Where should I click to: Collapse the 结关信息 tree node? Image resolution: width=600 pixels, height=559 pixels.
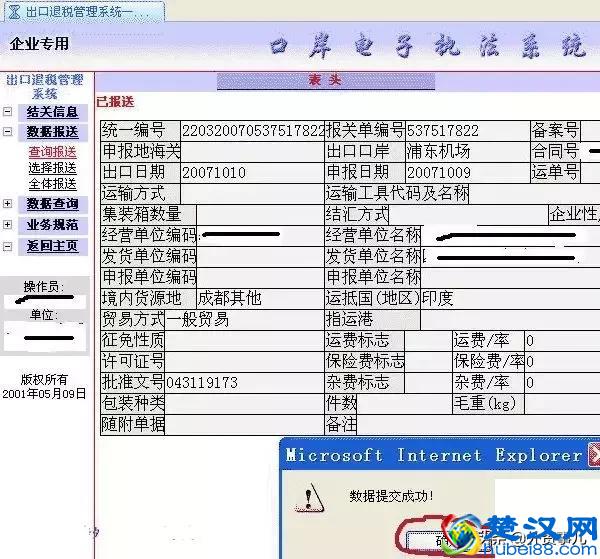pos(7,112)
